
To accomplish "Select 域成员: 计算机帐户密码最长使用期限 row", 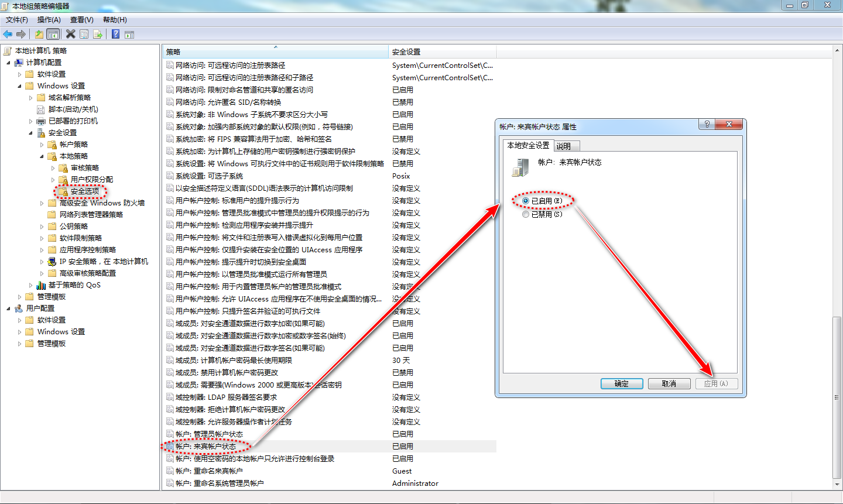I will [330, 360].
